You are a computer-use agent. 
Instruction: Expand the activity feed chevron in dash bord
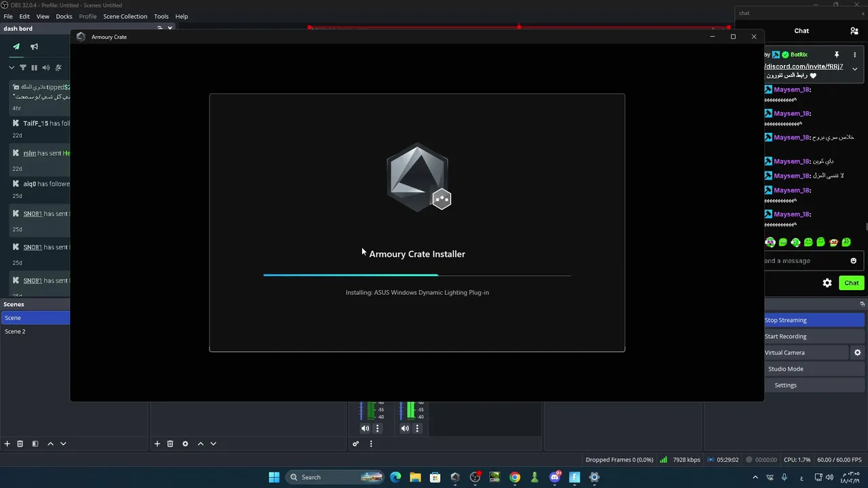pos(12,68)
